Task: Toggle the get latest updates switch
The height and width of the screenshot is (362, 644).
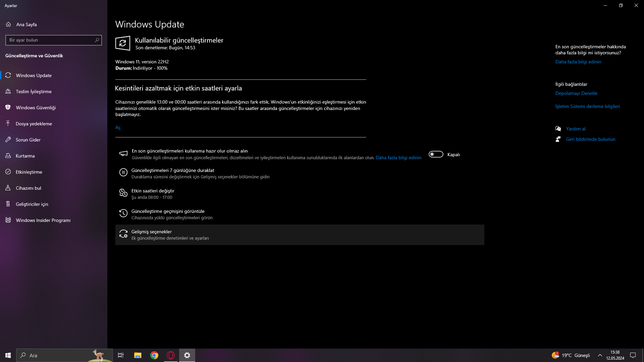Action: [436, 154]
